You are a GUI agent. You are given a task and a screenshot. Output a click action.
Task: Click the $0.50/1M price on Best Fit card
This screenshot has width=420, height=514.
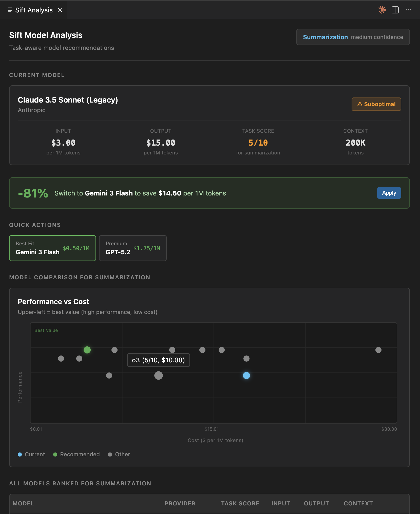pyautogui.click(x=76, y=248)
